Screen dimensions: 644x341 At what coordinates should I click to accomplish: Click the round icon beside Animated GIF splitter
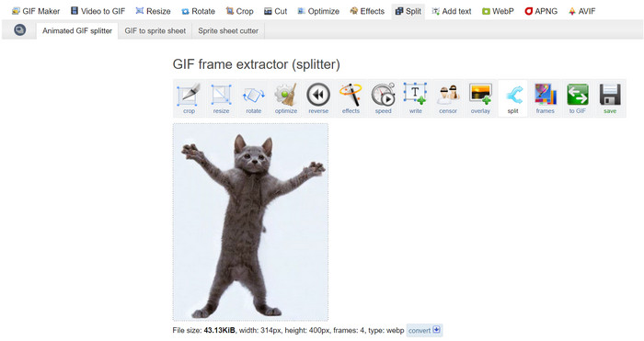[19, 30]
